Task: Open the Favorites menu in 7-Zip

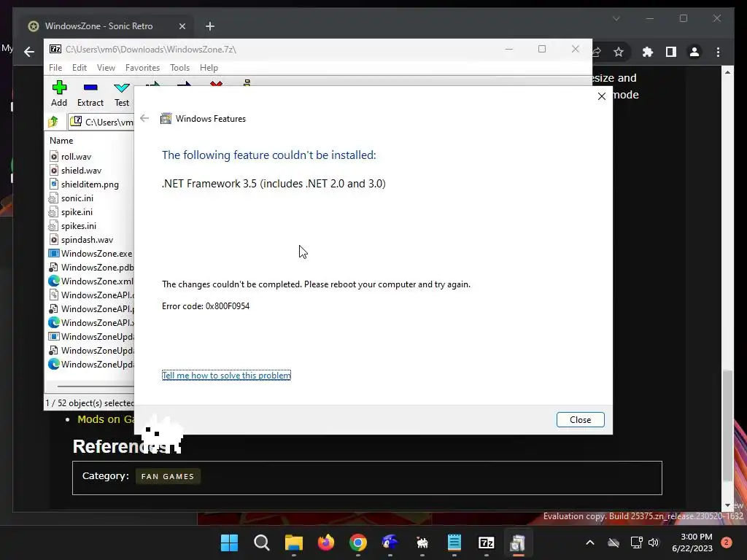Action: click(142, 68)
